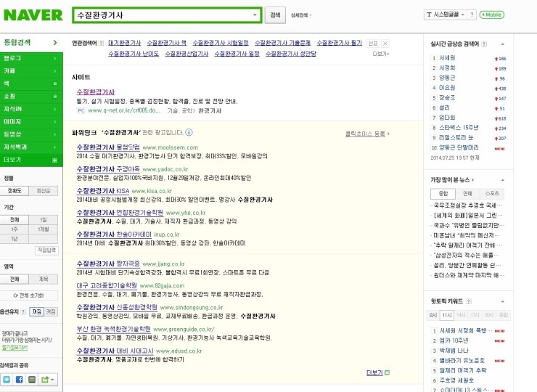The width and height of the screenshot is (537, 392).
Task: Open the 상세검색 advanced search dropdown
Action: point(300,15)
